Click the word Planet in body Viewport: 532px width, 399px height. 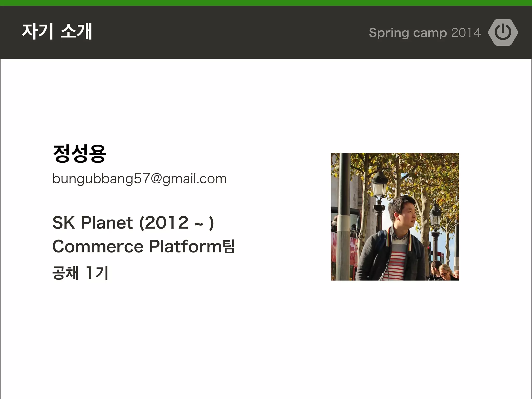[x=107, y=223]
